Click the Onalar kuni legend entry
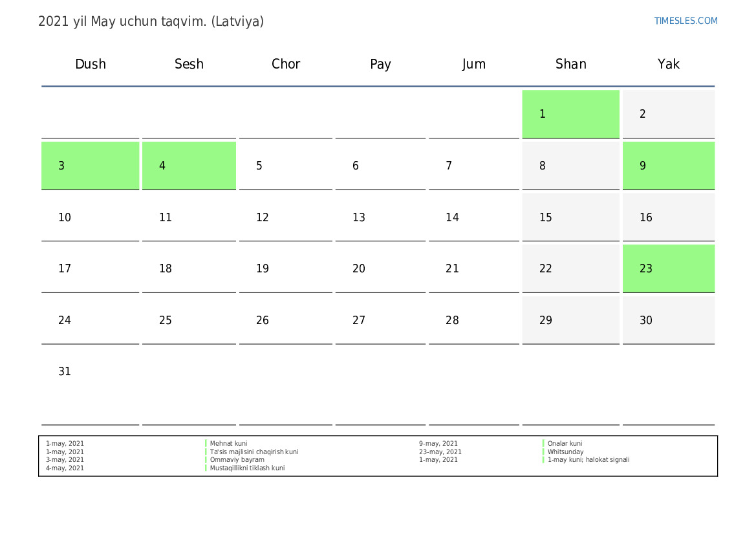The height and width of the screenshot is (535, 756). pyautogui.click(x=565, y=444)
